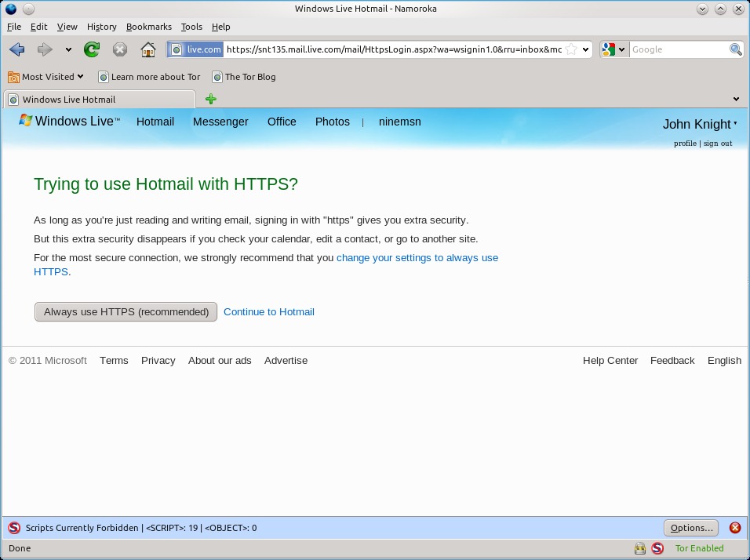The height and width of the screenshot is (560, 750).
Task: Follow the Continue to Hotmail link
Action: 268,311
